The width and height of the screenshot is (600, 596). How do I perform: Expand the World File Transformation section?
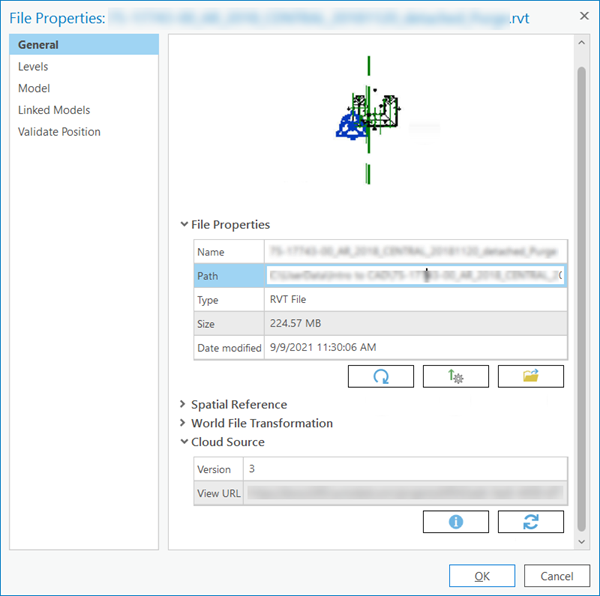click(183, 423)
